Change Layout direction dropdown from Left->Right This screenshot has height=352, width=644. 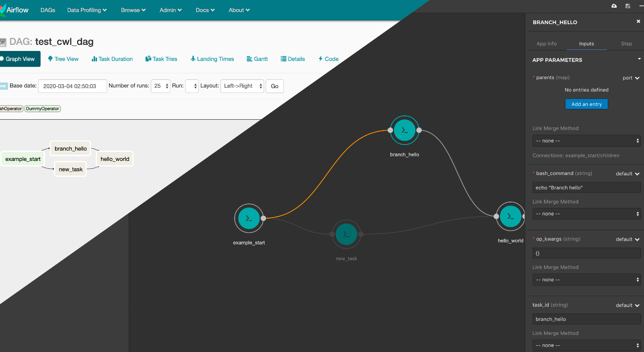pyautogui.click(x=242, y=86)
